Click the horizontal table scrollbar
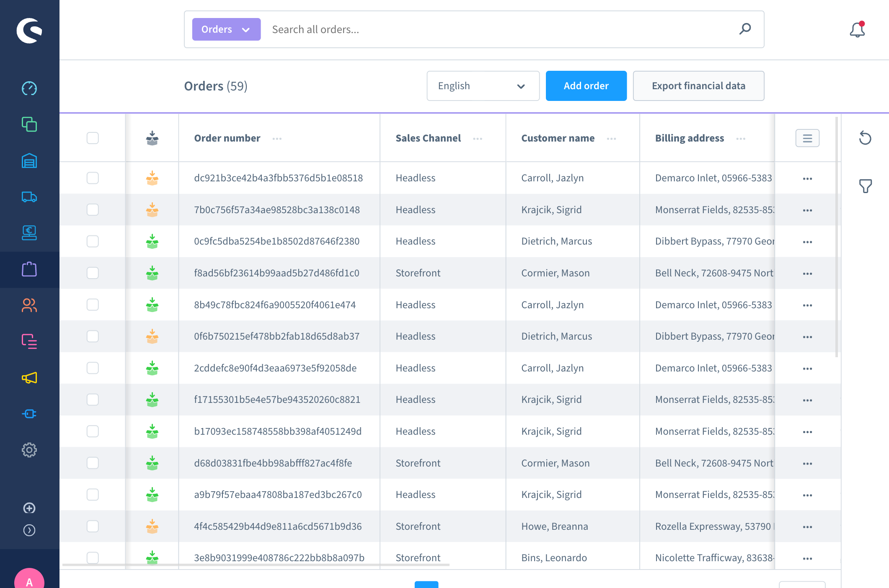This screenshot has width=889, height=588. [x=256, y=565]
